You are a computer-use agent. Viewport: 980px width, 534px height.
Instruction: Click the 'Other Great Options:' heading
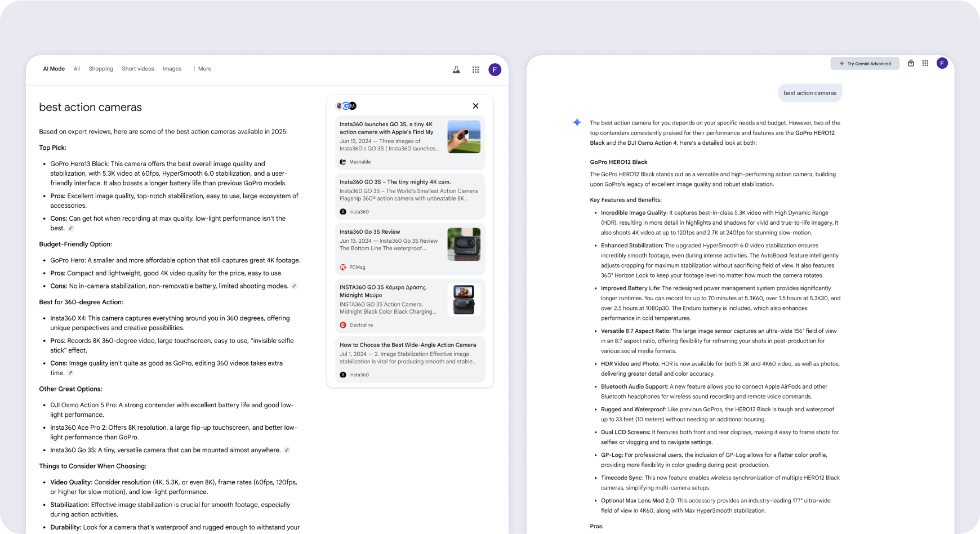coord(70,389)
